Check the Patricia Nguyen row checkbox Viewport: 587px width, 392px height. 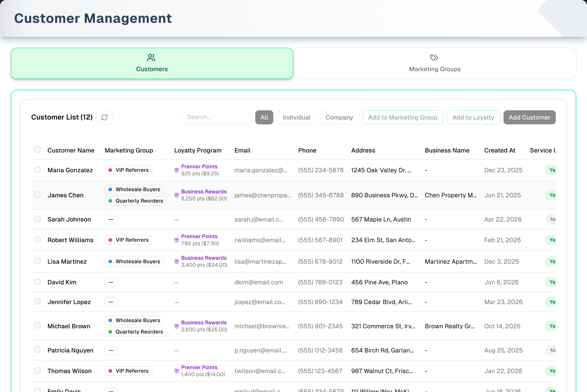tap(38, 350)
